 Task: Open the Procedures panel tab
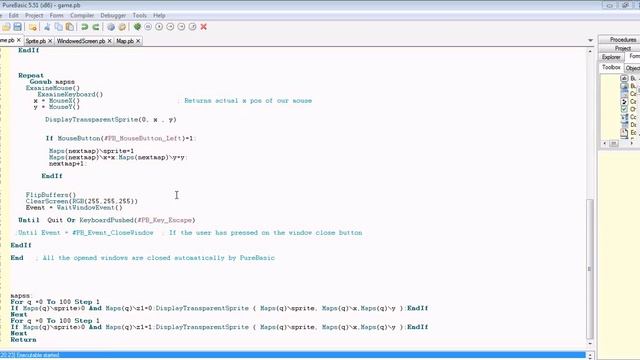pyautogui.click(x=622, y=40)
